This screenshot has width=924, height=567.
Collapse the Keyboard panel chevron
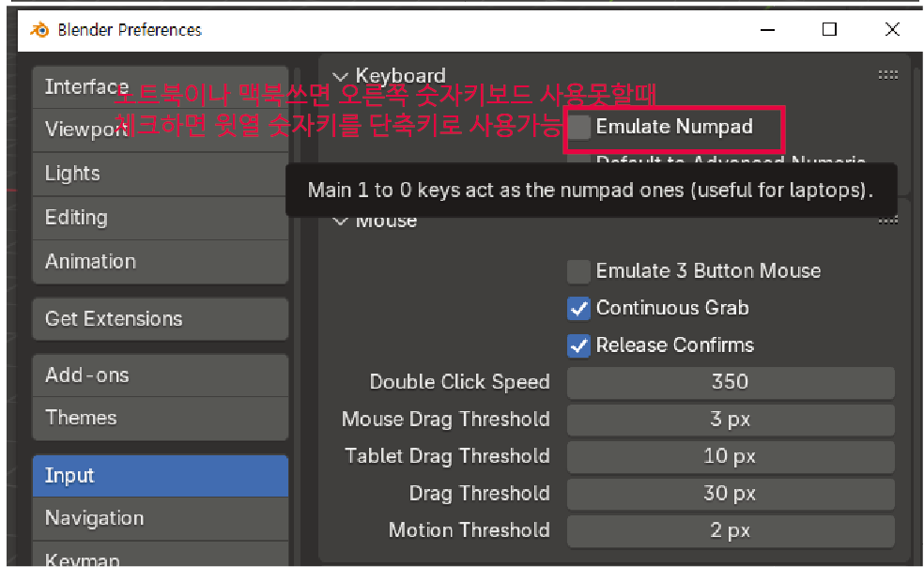click(340, 77)
